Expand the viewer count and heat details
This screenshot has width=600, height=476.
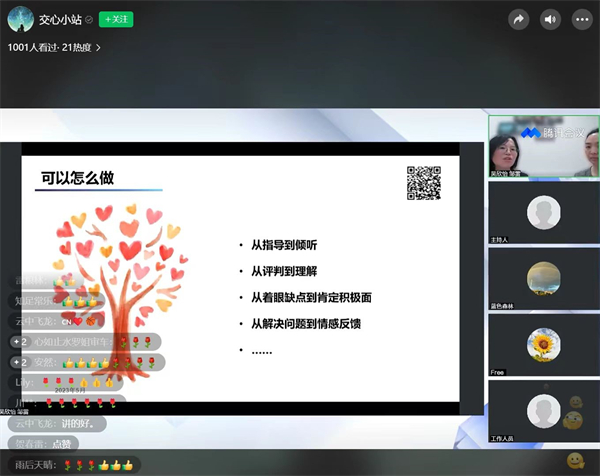(54, 47)
